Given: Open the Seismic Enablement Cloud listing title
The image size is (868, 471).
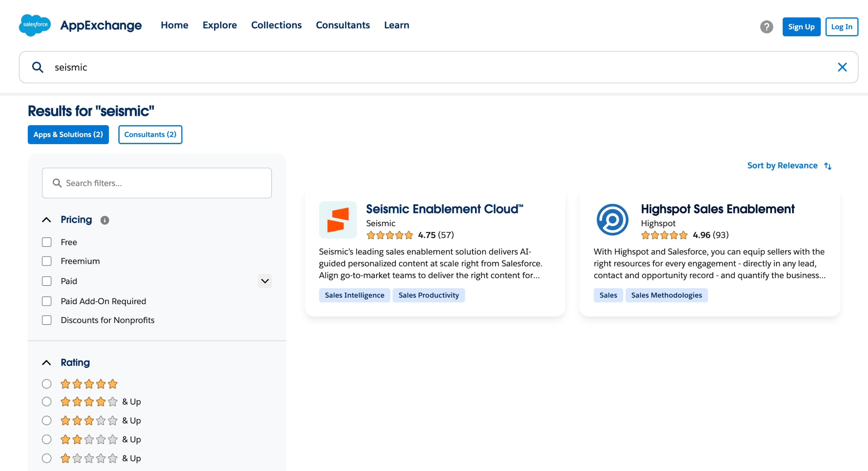Looking at the screenshot, I should 445,209.
